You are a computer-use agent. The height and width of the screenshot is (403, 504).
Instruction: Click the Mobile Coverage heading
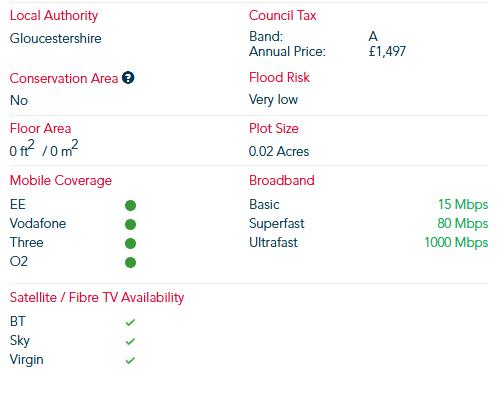pos(61,180)
